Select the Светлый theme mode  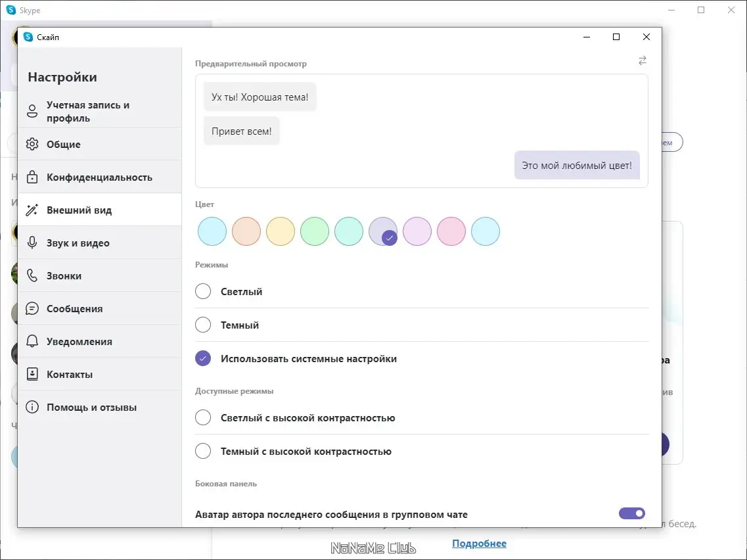(203, 291)
